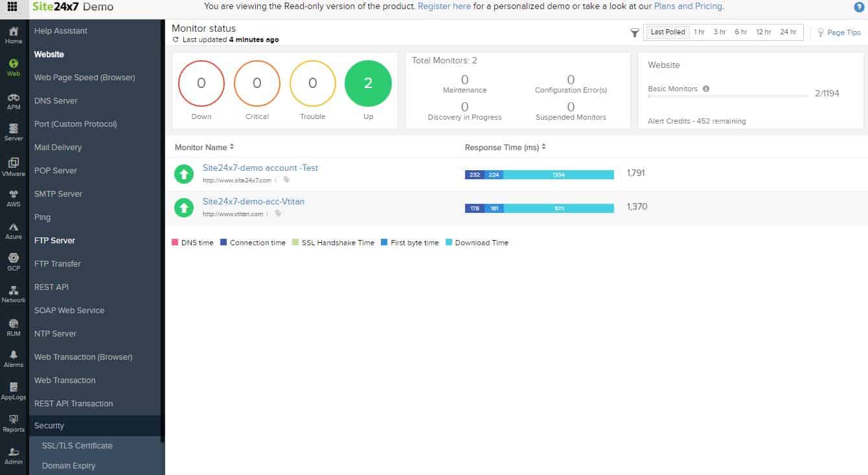Click the refresh icon beside Last updated
Viewport: 868px width, 475px height.
coord(176,39)
